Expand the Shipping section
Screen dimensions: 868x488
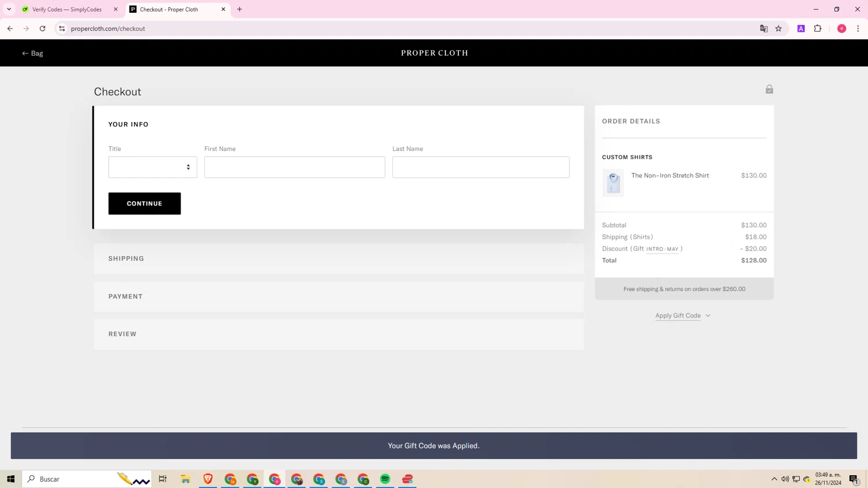tap(339, 258)
